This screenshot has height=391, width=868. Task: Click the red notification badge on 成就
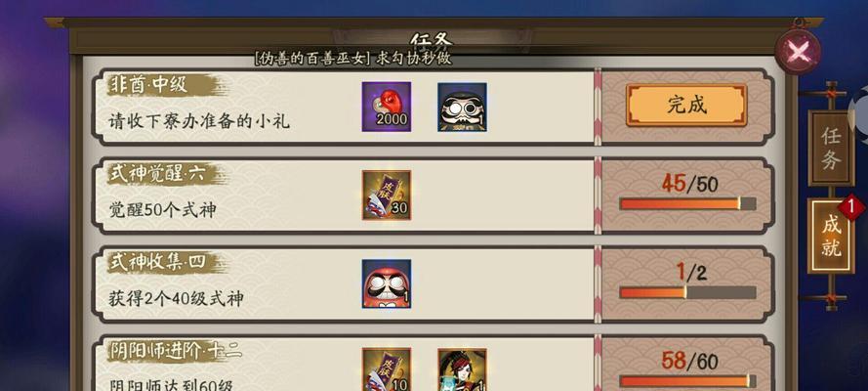850,207
